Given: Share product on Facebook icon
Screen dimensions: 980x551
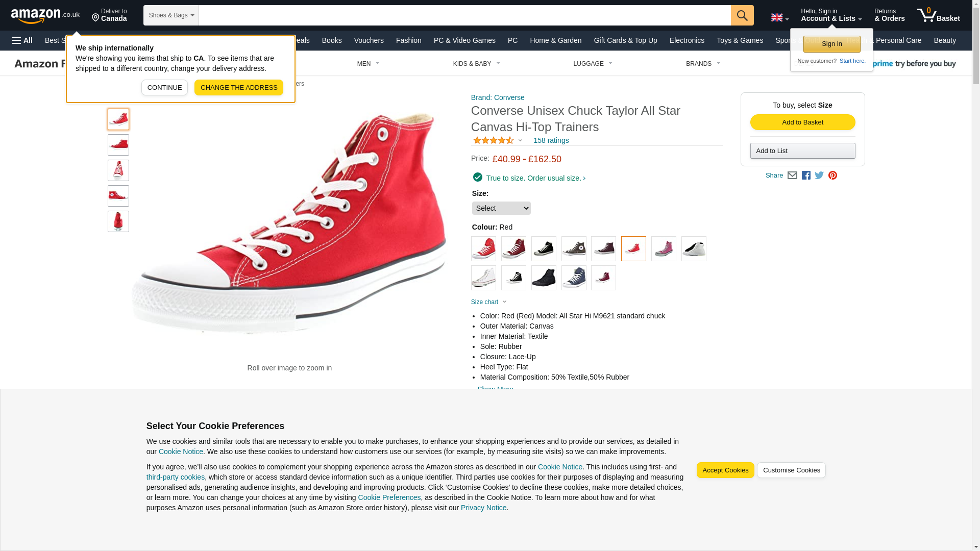Looking at the screenshot, I should (x=806, y=176).
